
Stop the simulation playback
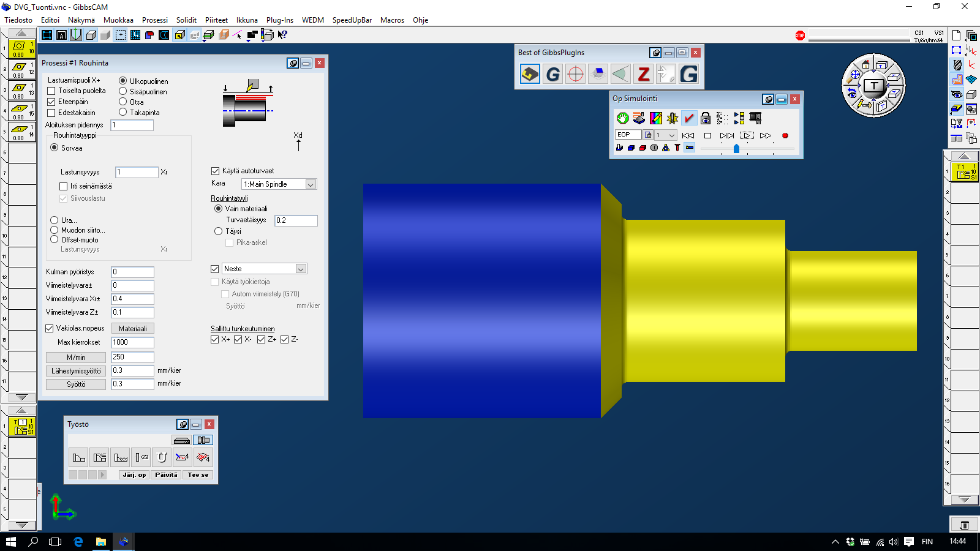[x=707, y=135]
